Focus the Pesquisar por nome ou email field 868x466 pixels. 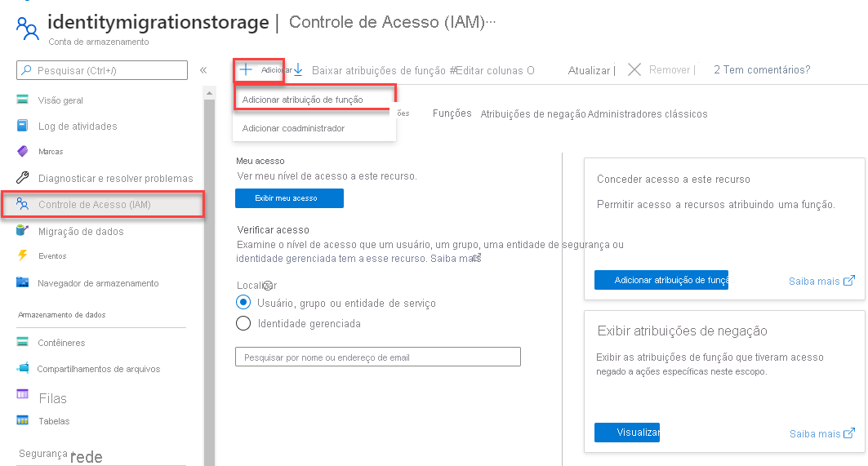pos(377,357)
